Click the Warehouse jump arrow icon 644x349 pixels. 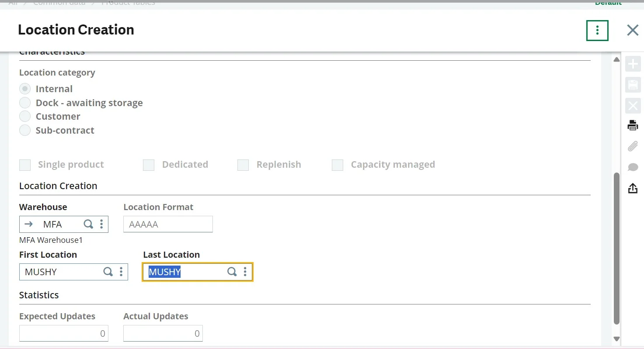[x=29, y=224]
